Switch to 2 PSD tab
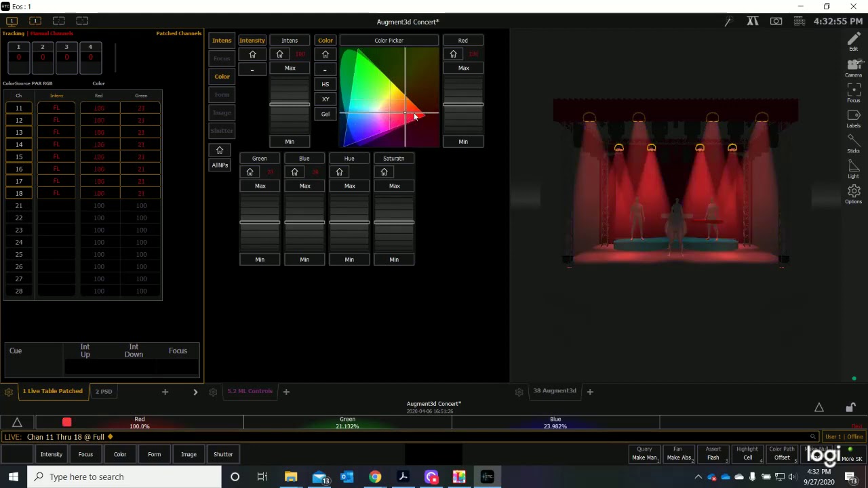The height and width of the screenshot is (488, 868). (104, 391)
